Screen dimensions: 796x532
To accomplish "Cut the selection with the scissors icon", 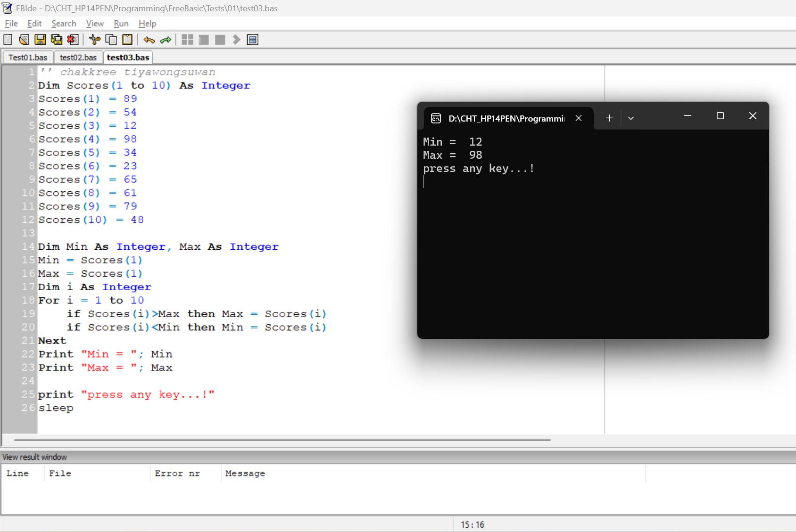I will coord(95,40).
